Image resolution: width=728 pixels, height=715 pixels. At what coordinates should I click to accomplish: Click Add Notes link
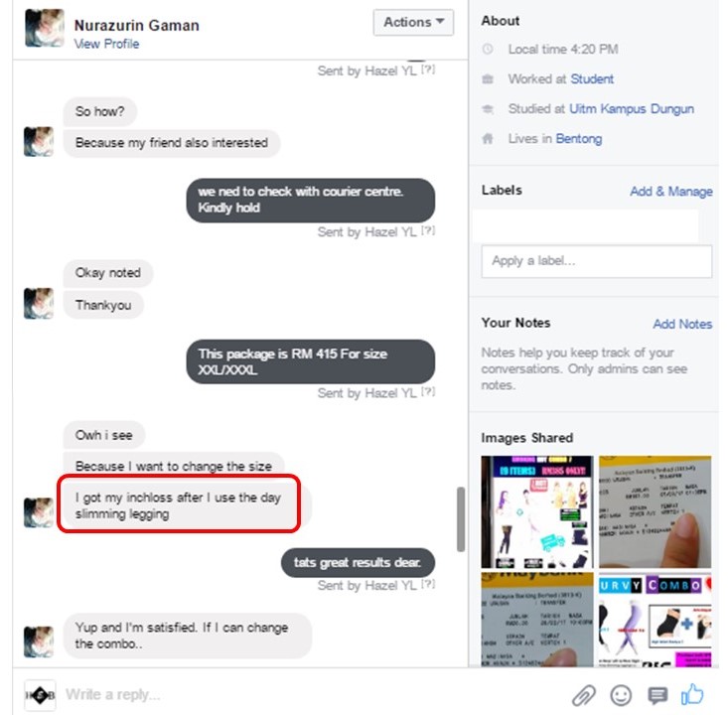682,324
